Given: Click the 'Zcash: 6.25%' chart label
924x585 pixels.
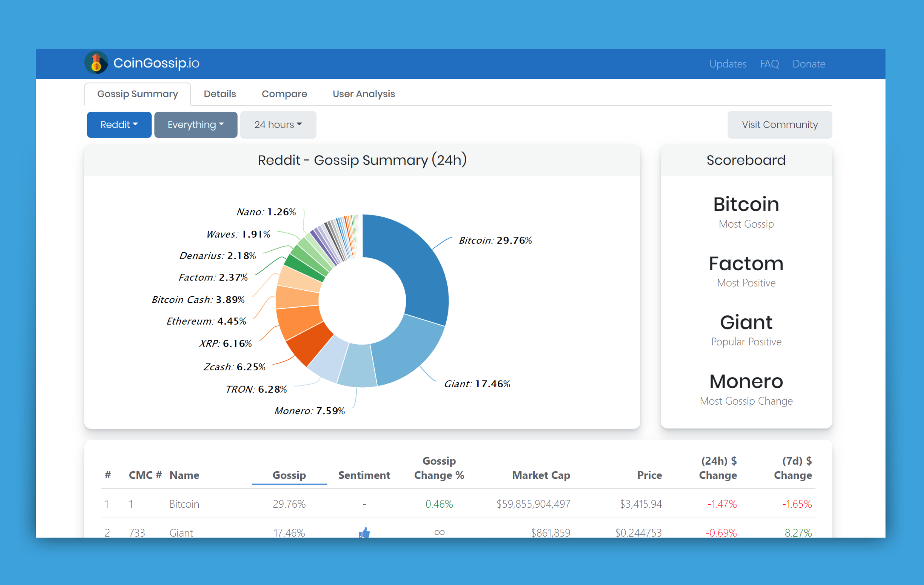Looking at the screenshot, I should 234,367.
